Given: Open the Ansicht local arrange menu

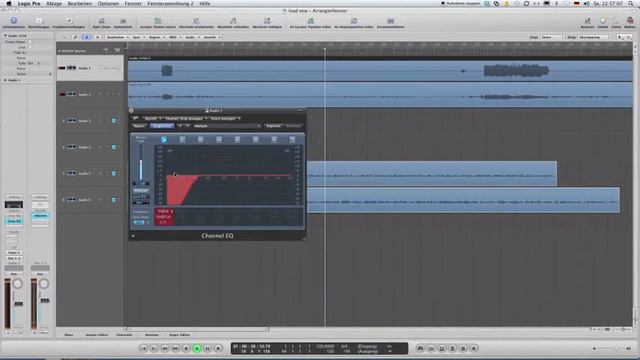Looking at the screenshot, I should (212, 37).
